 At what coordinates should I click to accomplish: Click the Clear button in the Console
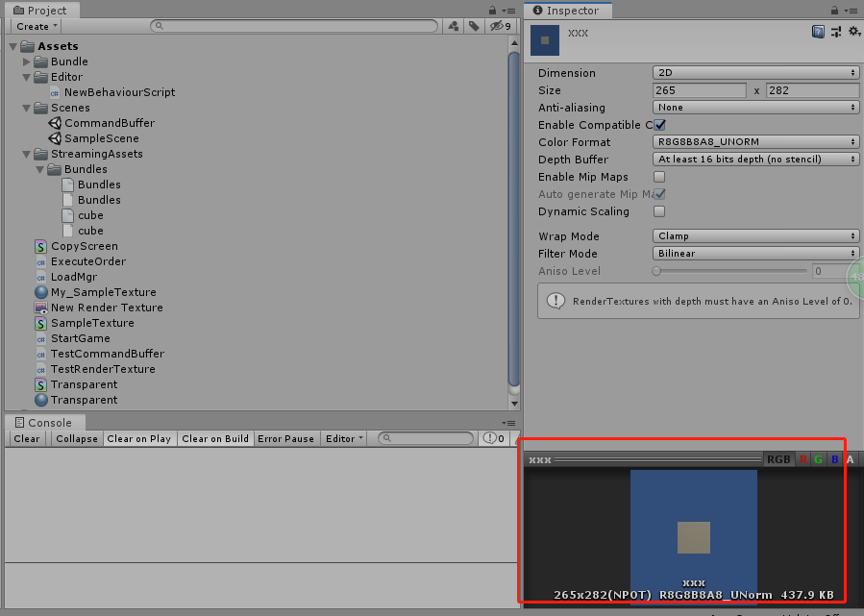(x=26, y=438)
